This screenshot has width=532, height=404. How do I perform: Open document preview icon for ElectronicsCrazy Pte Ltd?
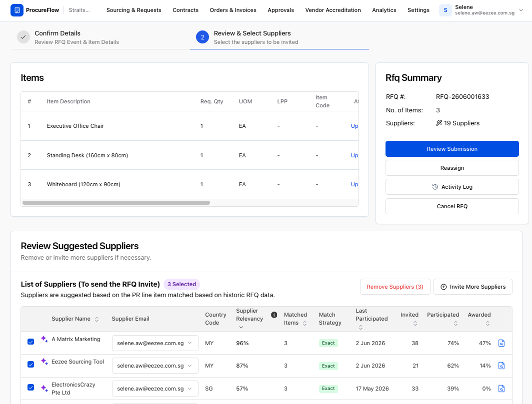coord(501,389)
